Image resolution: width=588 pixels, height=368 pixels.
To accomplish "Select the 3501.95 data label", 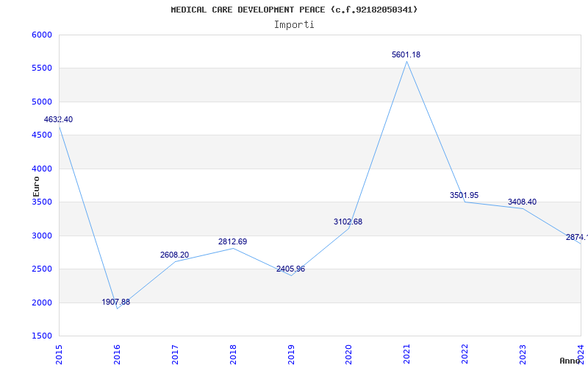I will [x=464, y=195].
